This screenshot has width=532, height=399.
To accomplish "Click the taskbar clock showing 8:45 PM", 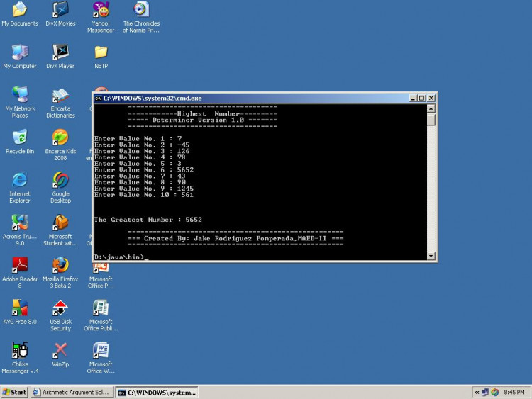I will click(514, 392).
